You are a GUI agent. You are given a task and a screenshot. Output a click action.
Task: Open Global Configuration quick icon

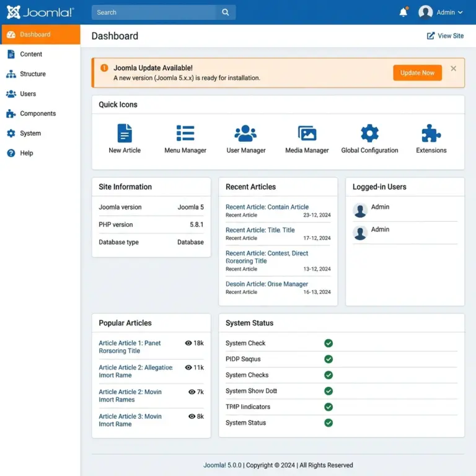click(369, 139)
